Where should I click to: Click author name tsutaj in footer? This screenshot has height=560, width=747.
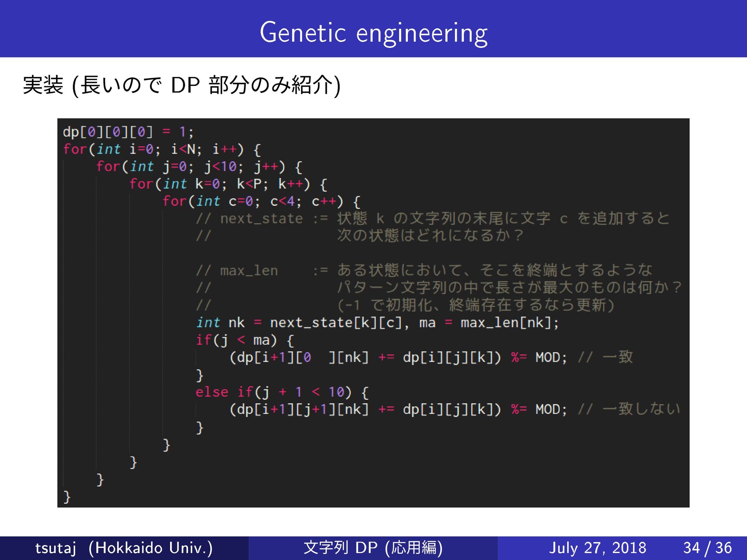(56, 548)
